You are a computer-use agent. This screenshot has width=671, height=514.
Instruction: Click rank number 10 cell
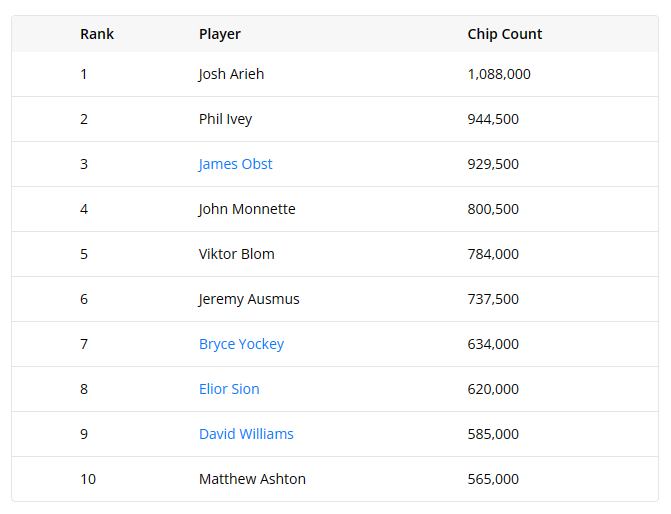click(x=88, y=479)
